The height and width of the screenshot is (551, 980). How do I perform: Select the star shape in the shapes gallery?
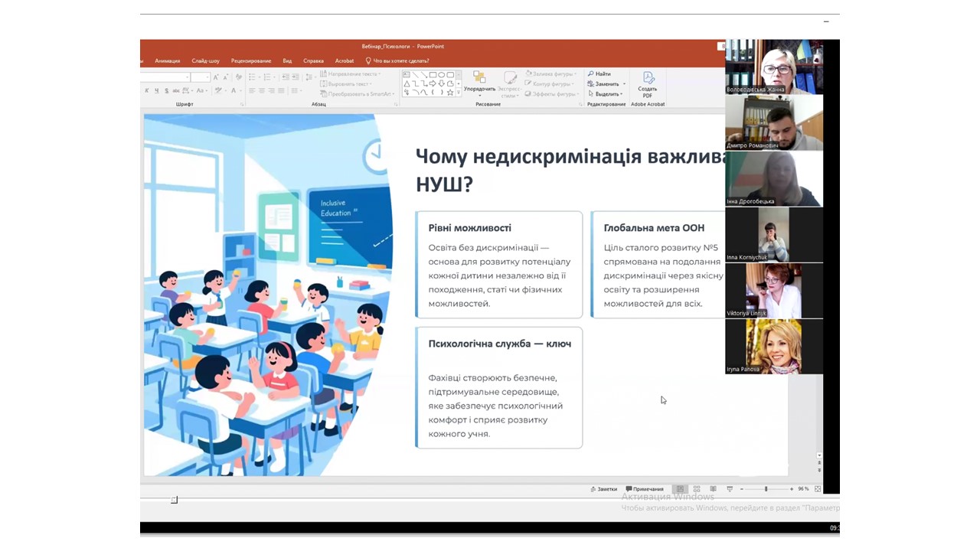click(x=450, y=93)
